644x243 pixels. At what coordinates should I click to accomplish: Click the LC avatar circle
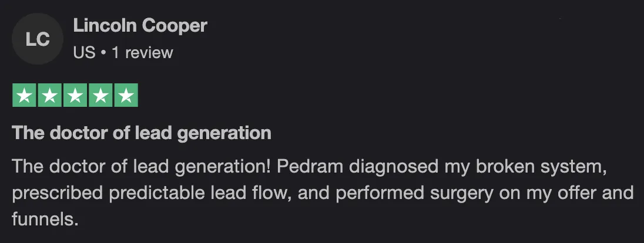pos(38,39)
